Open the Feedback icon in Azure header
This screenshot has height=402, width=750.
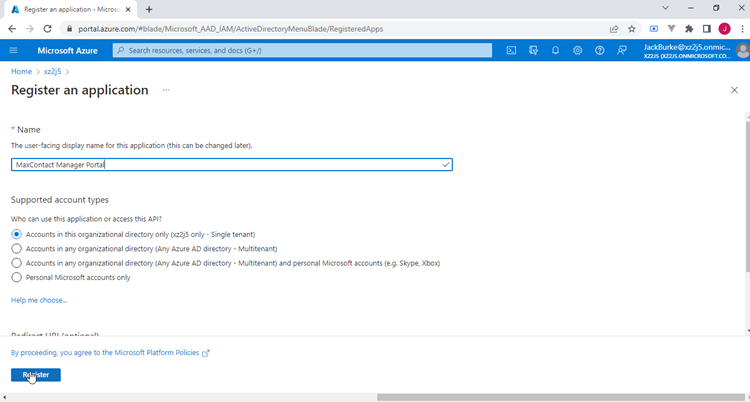(622, 50)
